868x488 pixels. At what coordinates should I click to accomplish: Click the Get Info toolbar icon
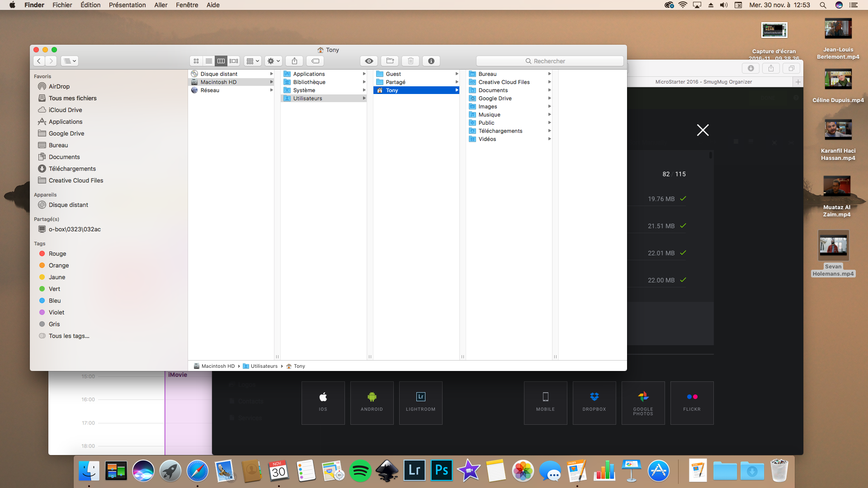(x=431, y=61)
